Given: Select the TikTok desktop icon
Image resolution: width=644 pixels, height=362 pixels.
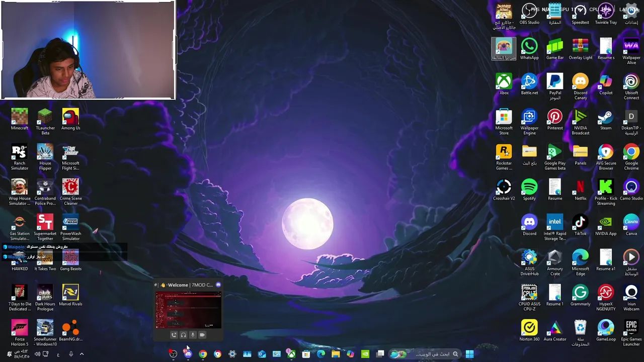Looking at the screenshot, I should 580,225.
